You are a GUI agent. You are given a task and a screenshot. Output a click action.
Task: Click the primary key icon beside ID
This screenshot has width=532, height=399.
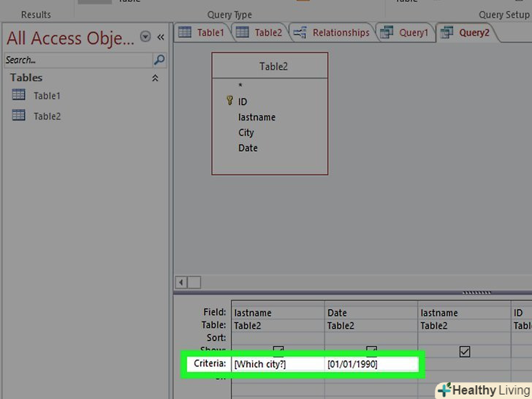click(x=229, y=102)
